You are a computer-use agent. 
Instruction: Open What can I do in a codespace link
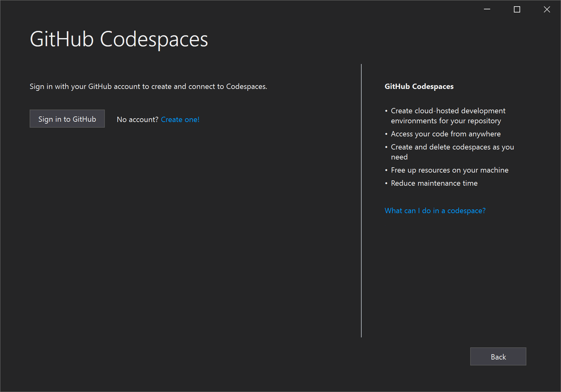pyautogui.click(x=435, y=211)
